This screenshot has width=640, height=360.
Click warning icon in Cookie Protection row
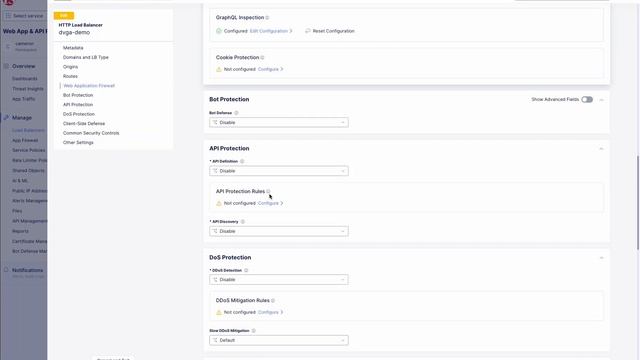pyautogui.click(x=219, y=69)
